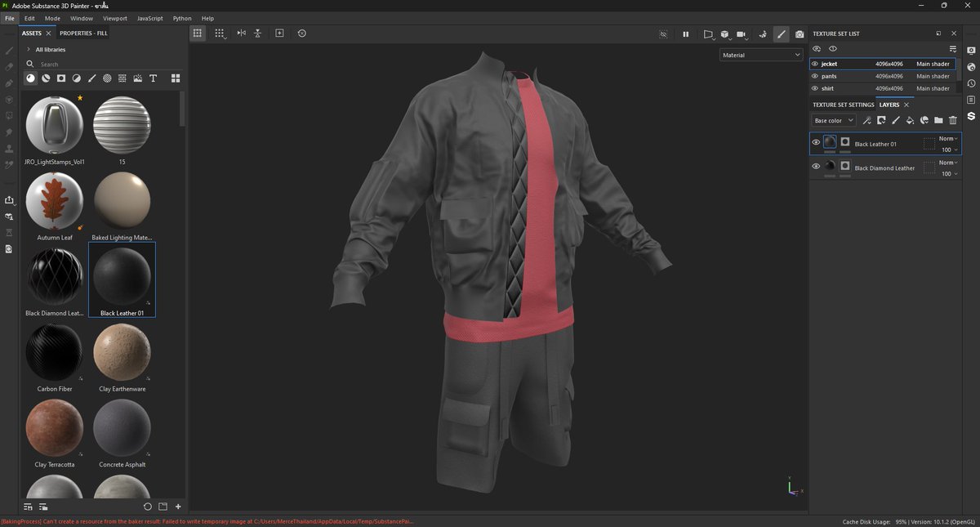
Task: Click the add resource plus button in Assets
Action: coord(178,507)
